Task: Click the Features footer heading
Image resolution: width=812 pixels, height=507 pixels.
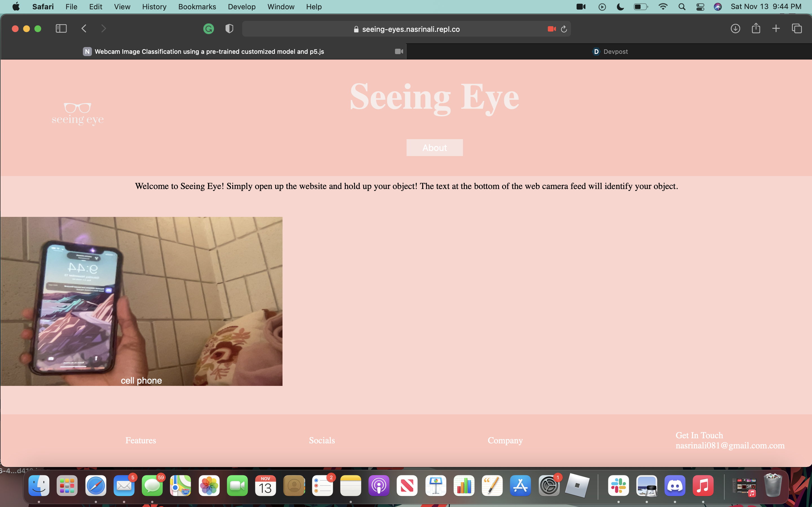Action: coord(141,440)
